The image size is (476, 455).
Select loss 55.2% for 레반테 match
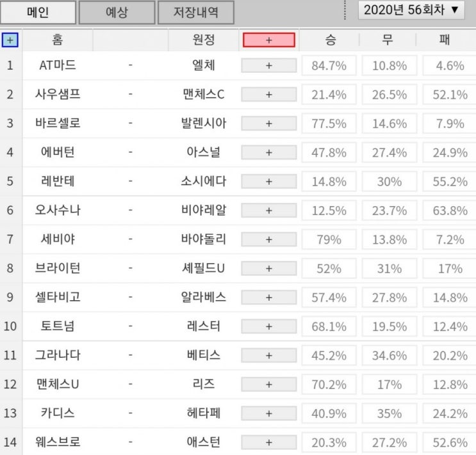[x=450, y=181]
